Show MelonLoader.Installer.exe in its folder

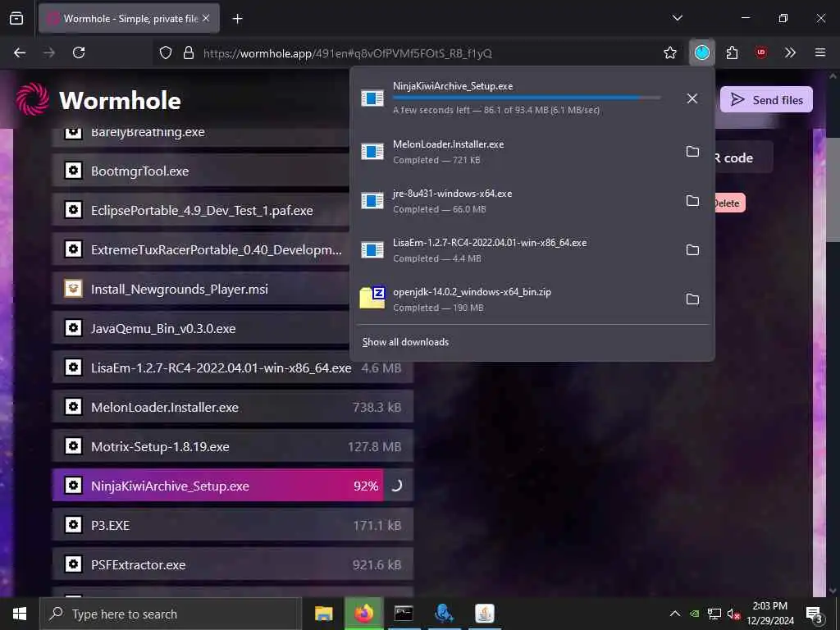point(692,152)
